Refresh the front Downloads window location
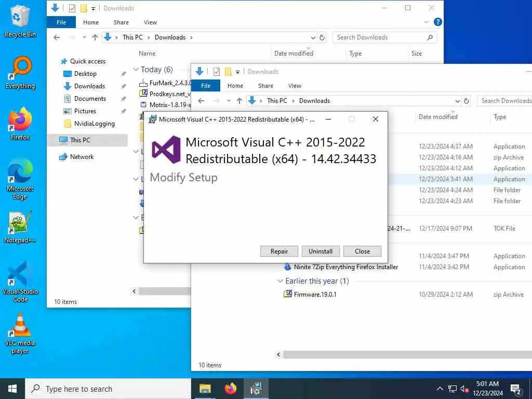The image size is (532, 399). coord(467,101)
